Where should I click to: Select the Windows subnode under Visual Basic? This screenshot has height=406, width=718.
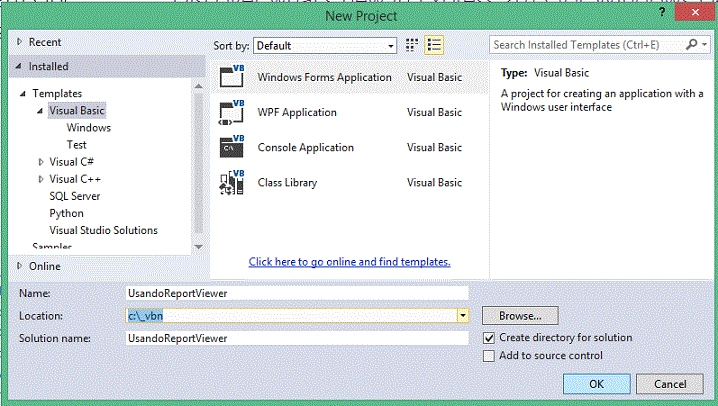coord(88,128)
